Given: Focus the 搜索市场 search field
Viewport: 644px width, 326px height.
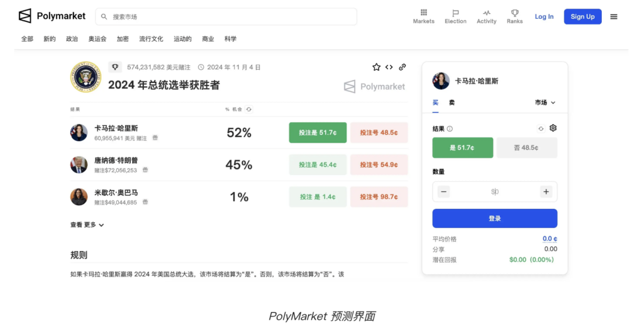Looking at the screenshot, I should 226,17.
